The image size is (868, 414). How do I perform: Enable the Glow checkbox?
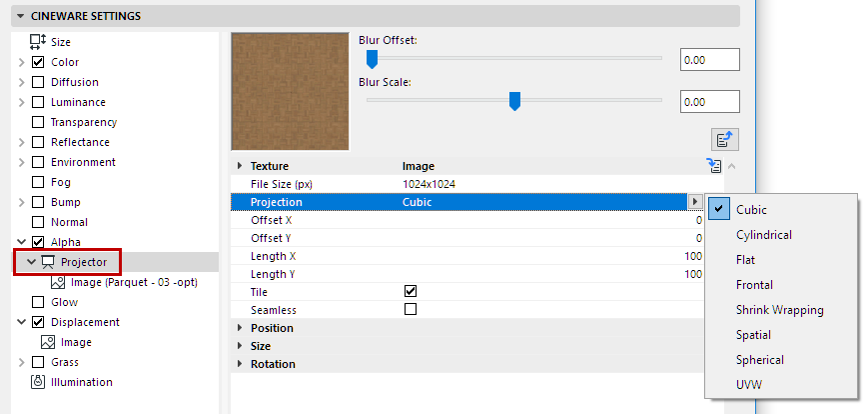click(x=38, y=302)
